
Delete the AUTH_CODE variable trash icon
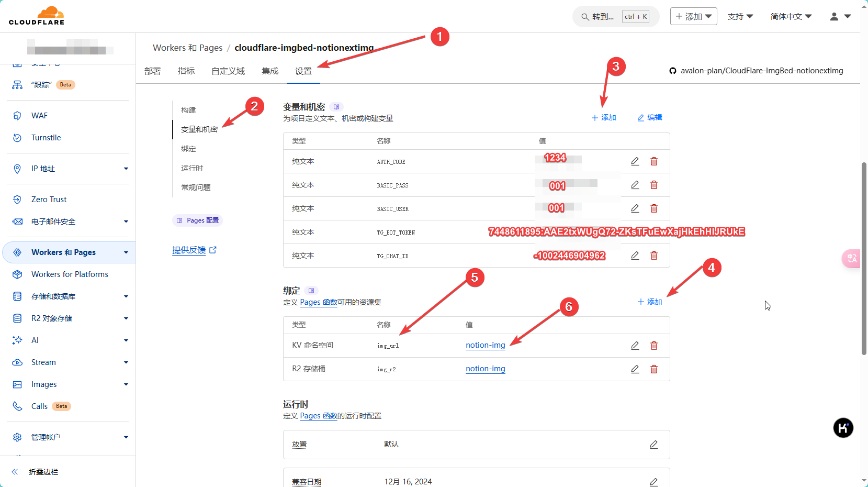pos(654,161)
